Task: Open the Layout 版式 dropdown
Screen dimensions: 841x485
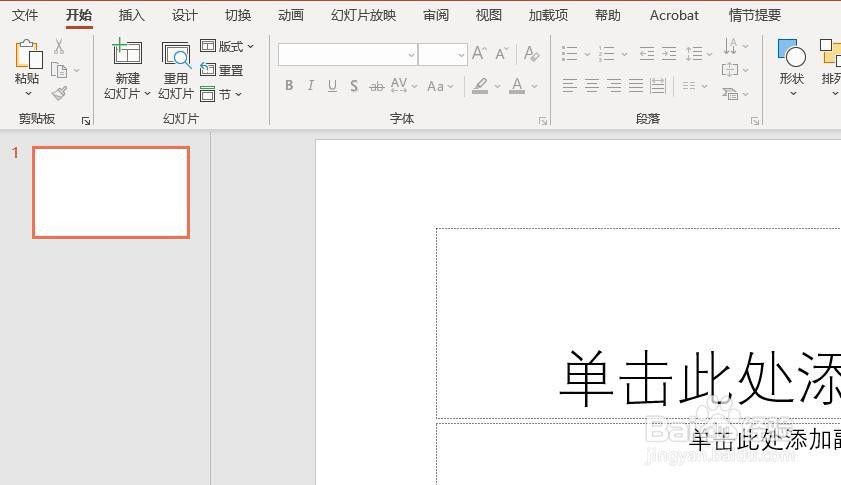Action: [x=227, y=46]
